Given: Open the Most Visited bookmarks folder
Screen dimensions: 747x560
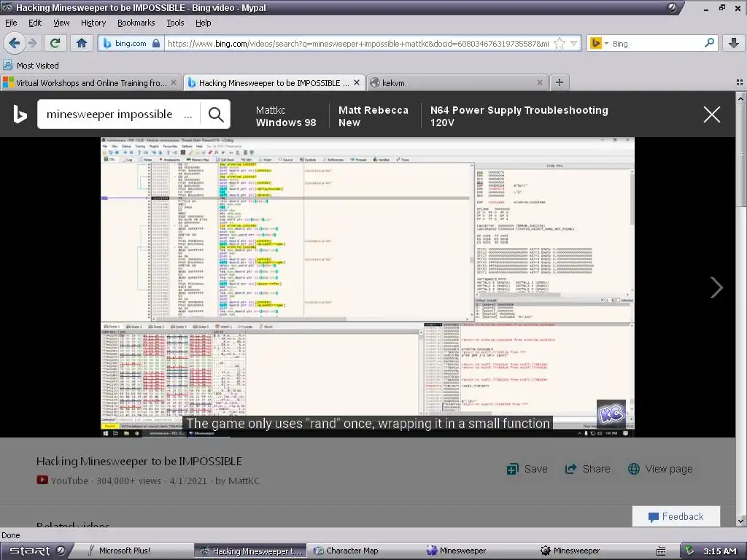Looking at the screenshot, I should (x=31, y=65).
